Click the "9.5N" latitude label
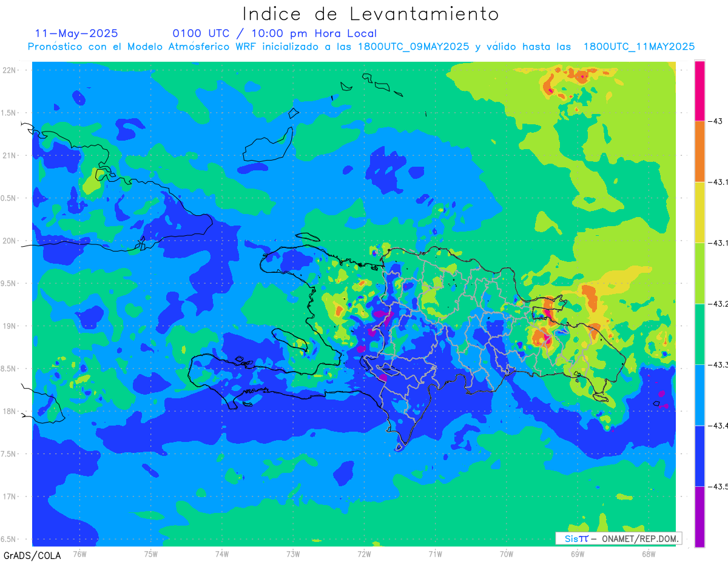The image size is (728, 562). (x=8, y=283)
